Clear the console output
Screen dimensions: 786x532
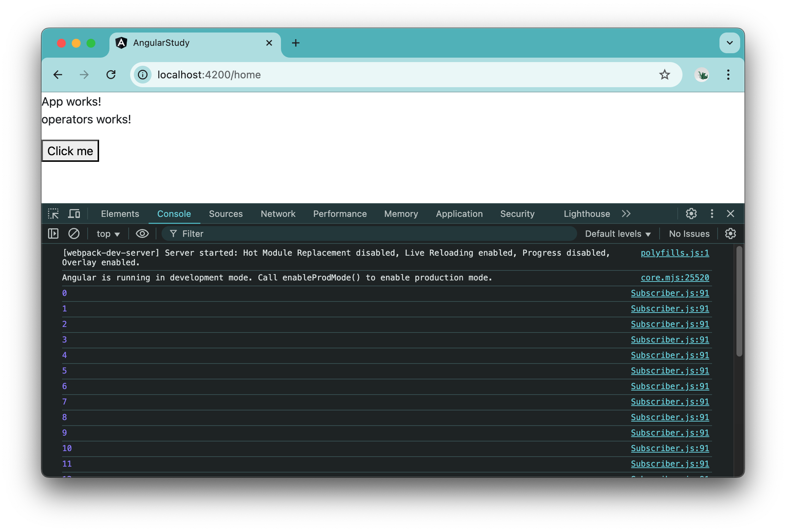coord(74,233)
